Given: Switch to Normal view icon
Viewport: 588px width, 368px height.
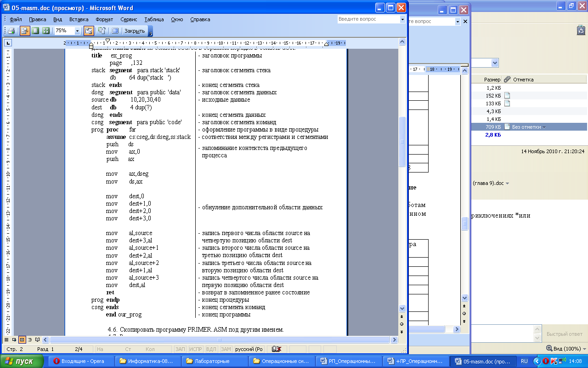Looking at the screenshot, I should [6, 339].
